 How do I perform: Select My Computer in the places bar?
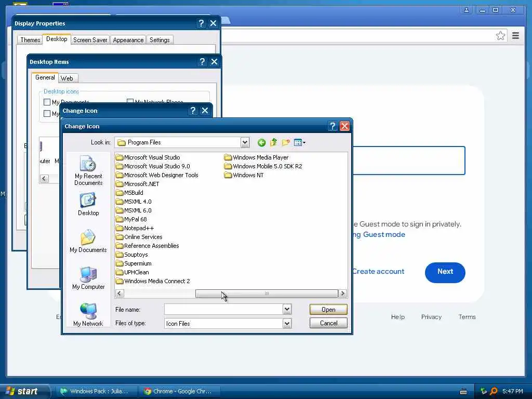[88, 278]
